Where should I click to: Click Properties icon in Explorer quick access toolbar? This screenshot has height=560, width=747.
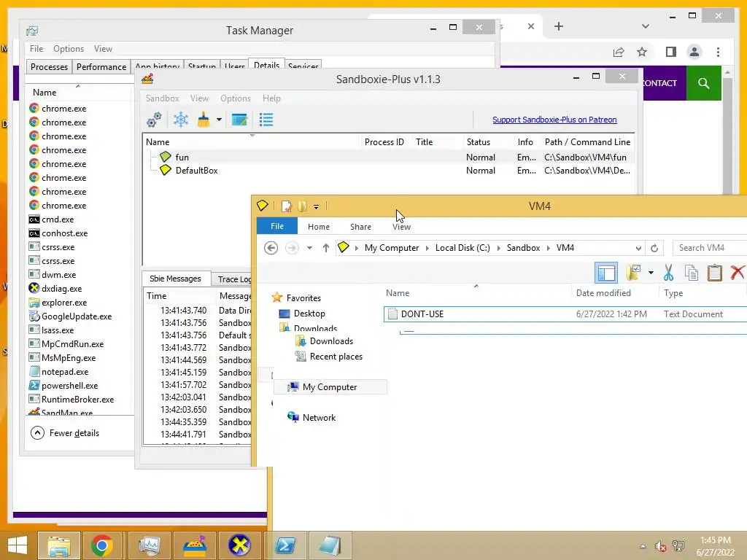click(286, 206)
